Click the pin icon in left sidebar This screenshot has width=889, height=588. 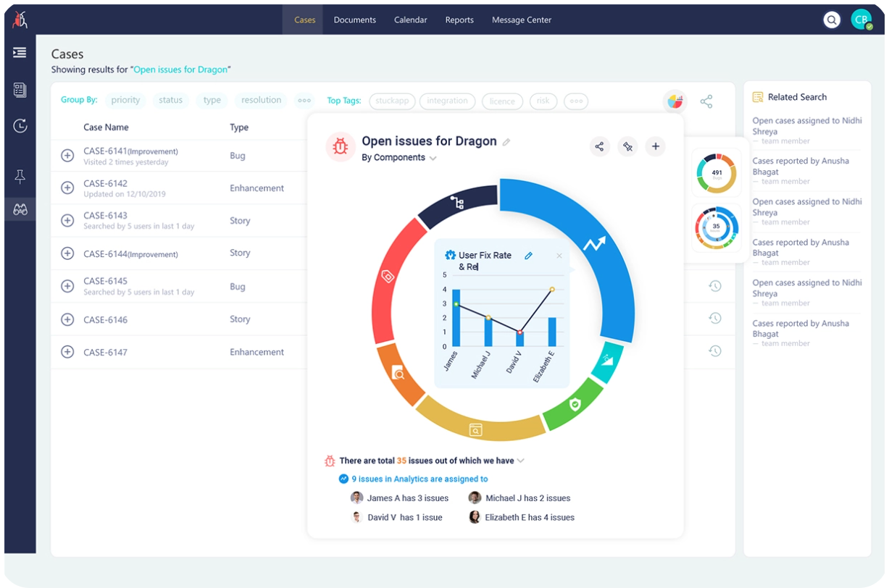coord(20,176)
